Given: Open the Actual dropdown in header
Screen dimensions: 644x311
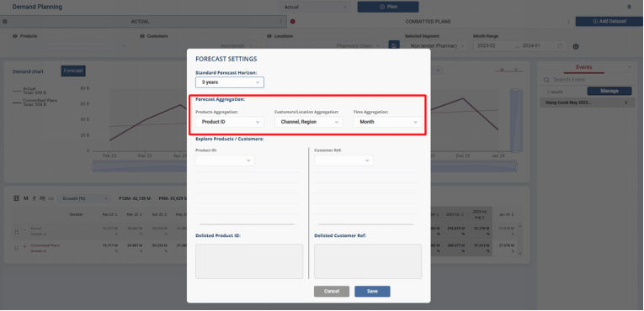Looking at the screenshot, I should (x=314, y=7).
